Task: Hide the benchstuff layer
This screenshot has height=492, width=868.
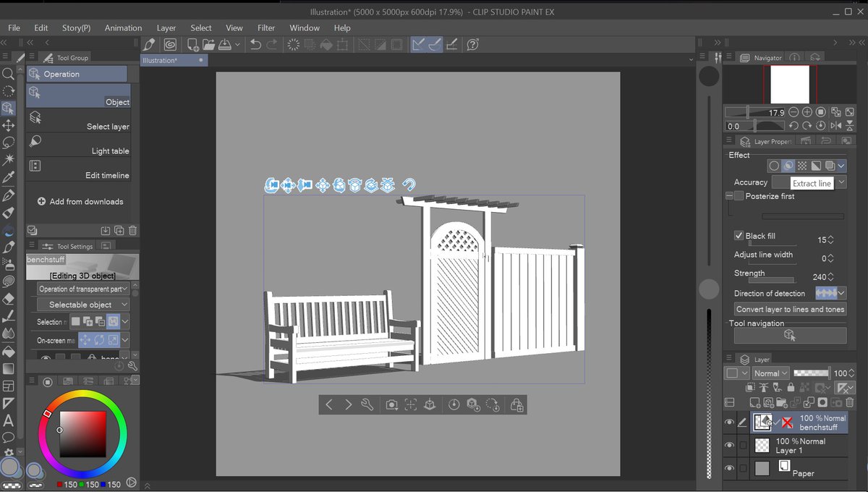Action: click(729, 423)
